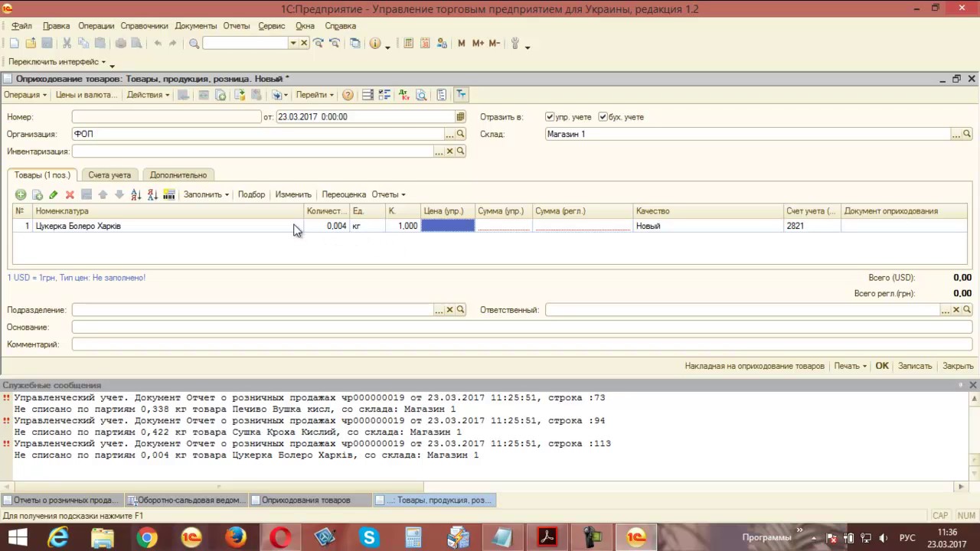Click the calendar picker next to date field

460,117
